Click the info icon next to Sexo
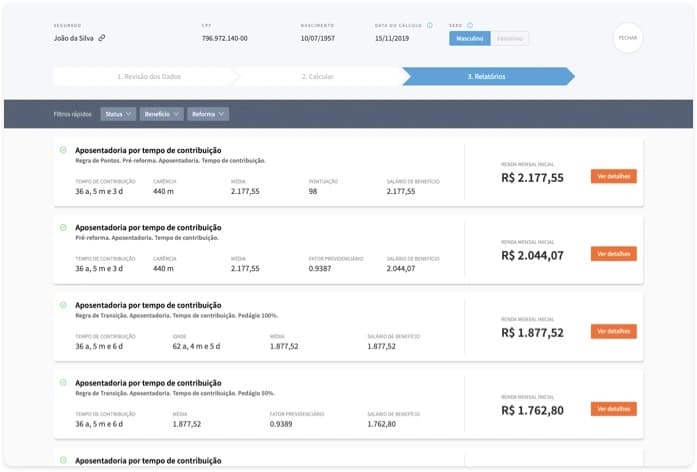Viewport: 697px width, 472px height. [470, 25]
